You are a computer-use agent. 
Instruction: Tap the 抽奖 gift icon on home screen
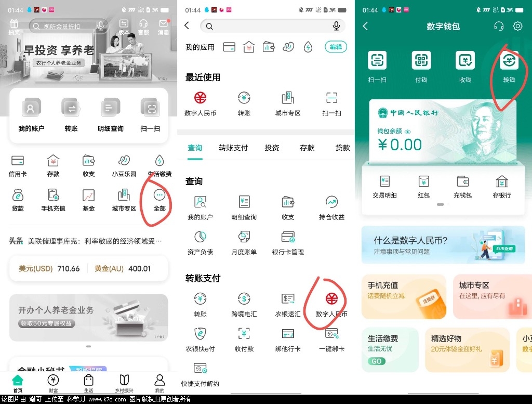pos(14,27)
